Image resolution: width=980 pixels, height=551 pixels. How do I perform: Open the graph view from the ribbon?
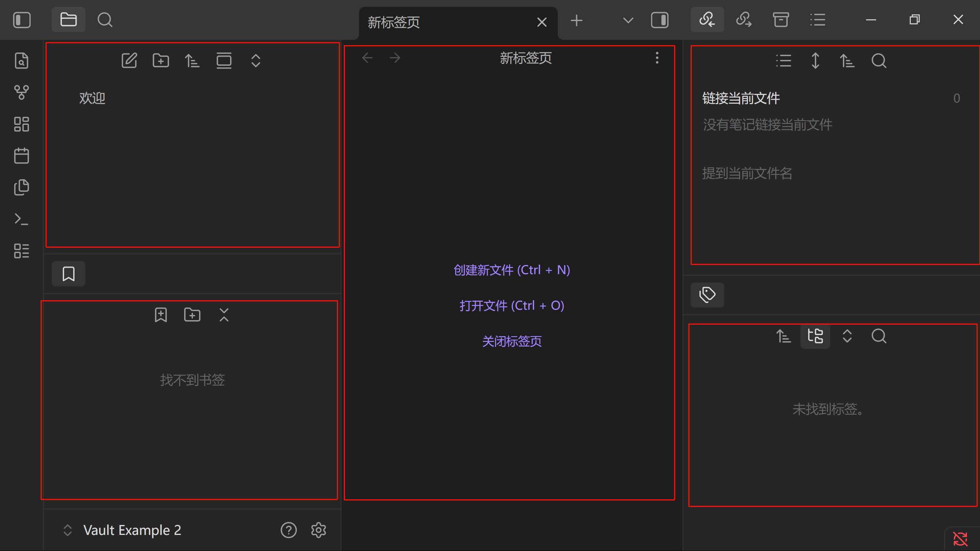coord(21,92)
